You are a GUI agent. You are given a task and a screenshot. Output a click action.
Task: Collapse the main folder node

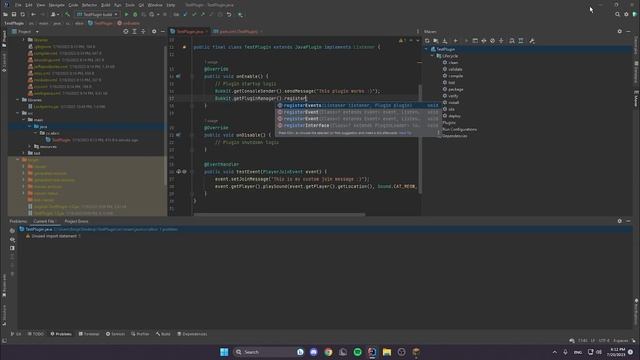click(24, 120)
